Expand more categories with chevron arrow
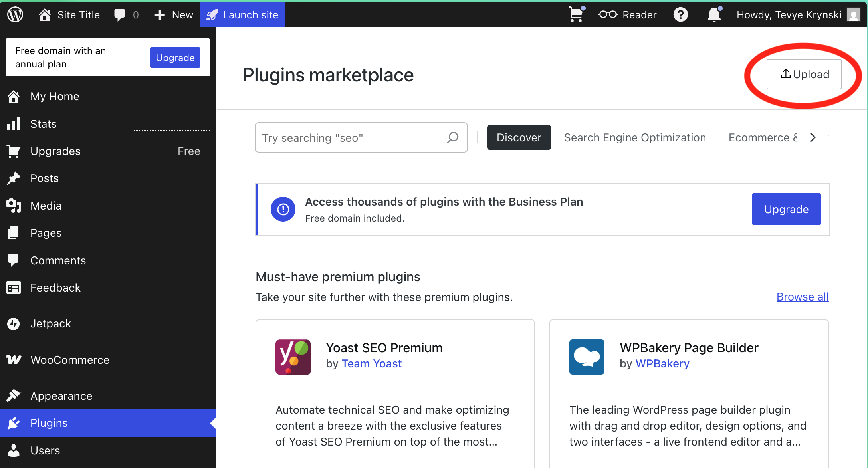The image size is (868, 468). (x=813, y=137)
